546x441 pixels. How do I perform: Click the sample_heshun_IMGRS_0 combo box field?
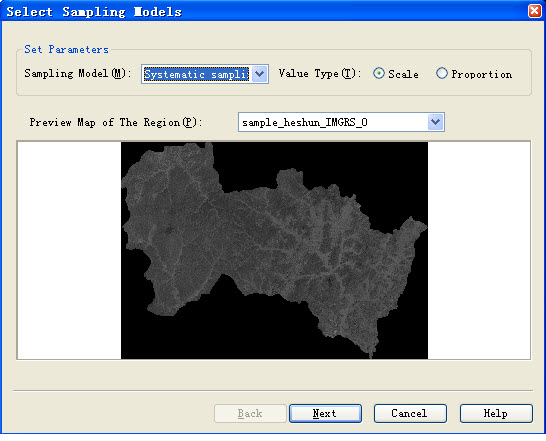pos(341,122)
